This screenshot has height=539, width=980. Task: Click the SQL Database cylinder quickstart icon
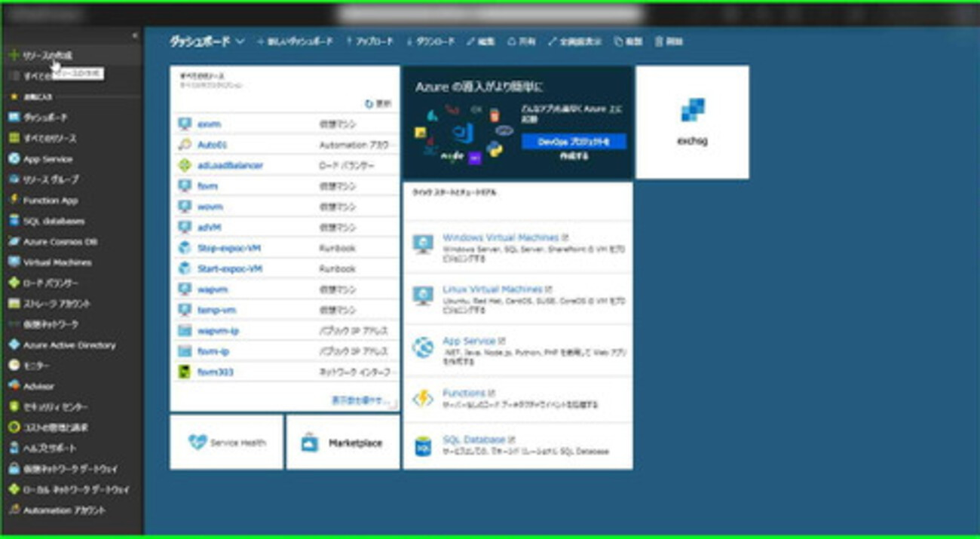point(423,446)
